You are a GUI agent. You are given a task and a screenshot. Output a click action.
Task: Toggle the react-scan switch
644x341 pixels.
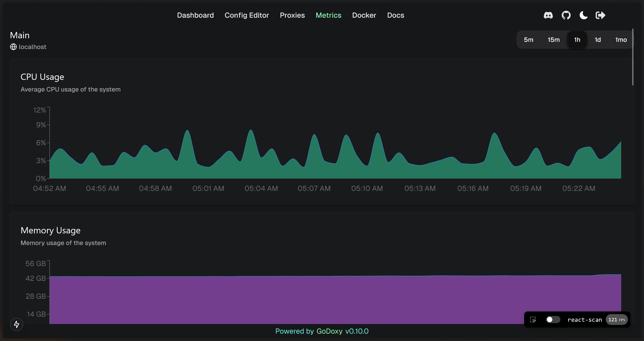pos(553,320)
